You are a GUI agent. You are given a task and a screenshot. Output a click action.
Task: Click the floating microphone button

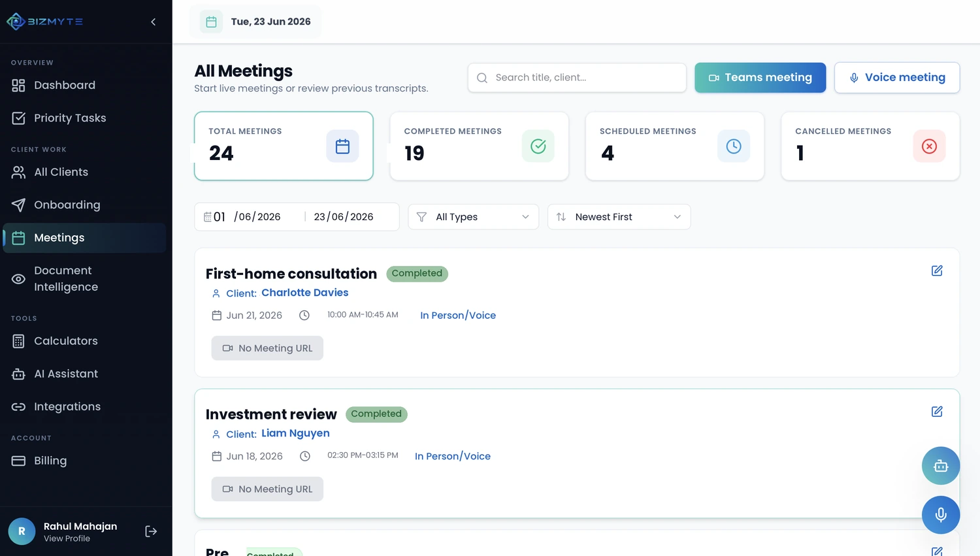tap(941, 515)
